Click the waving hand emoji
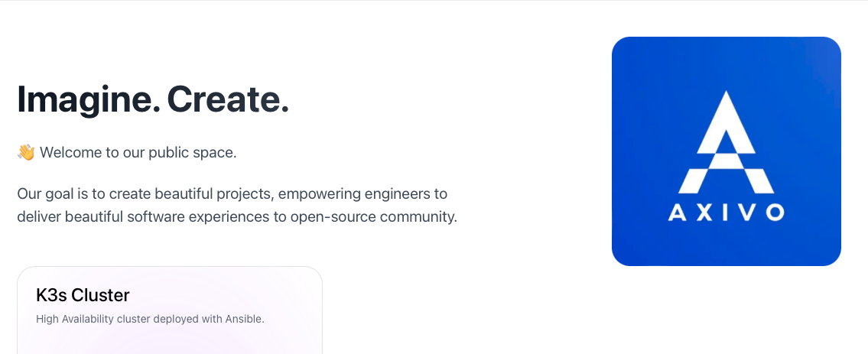The width and height of the screenshot is (868, 354). 26,152
